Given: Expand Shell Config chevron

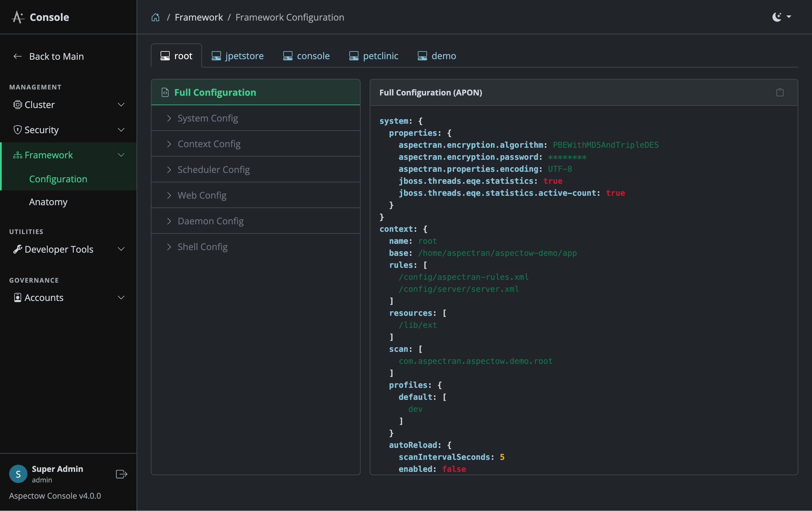Looking at the screenshot, I should coord(169,247).
